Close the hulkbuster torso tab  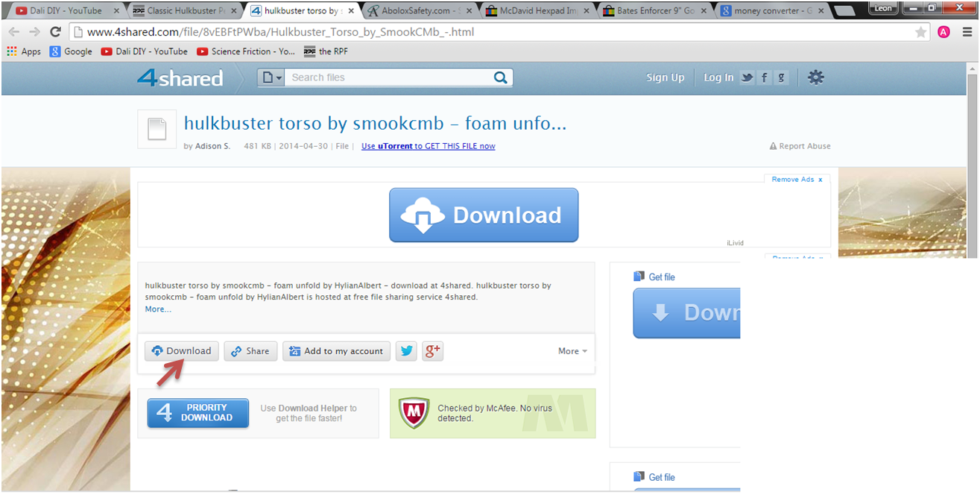point(351,11)
